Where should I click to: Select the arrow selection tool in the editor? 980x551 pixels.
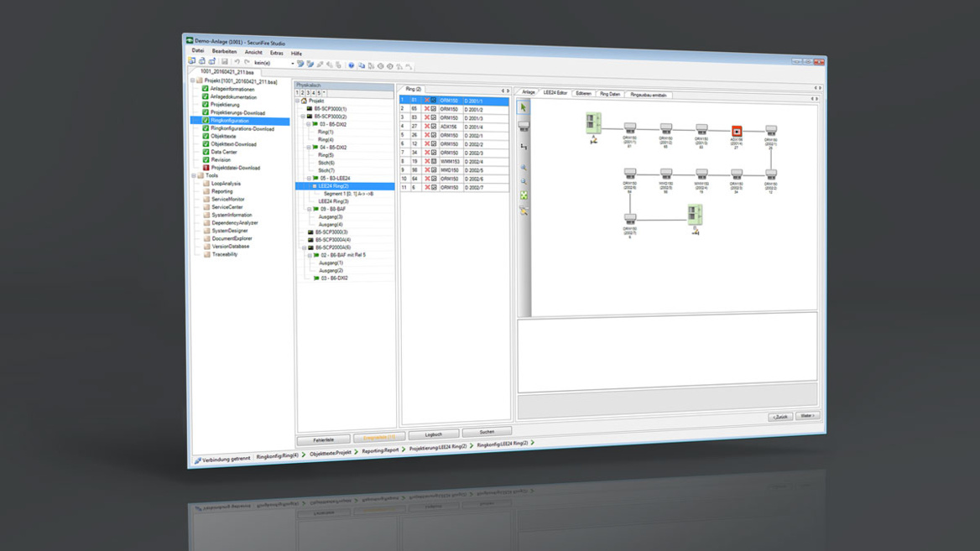click(x=522, y=108)
